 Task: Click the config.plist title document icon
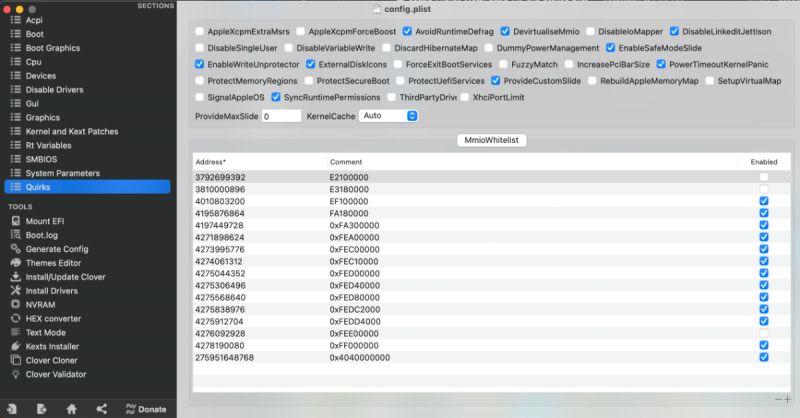377,9
